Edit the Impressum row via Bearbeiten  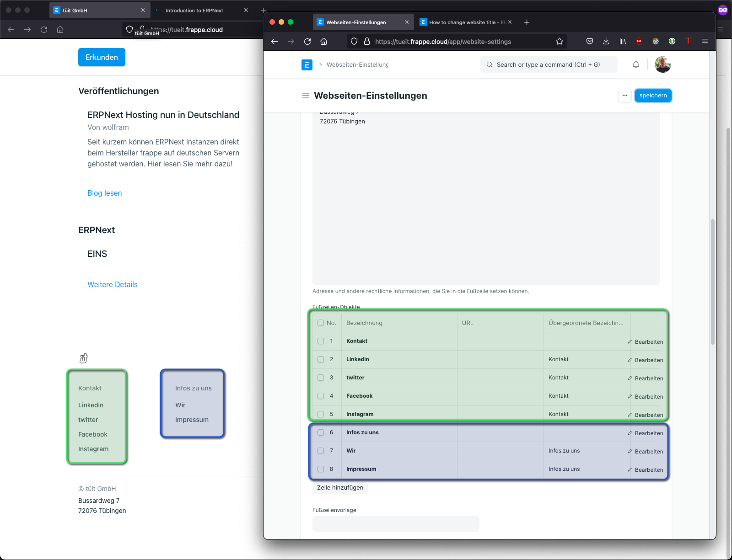(x=645, y=470)
